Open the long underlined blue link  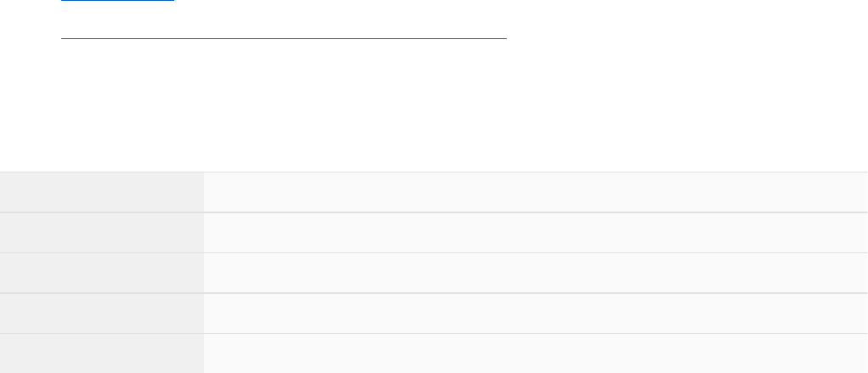click(283, 38)
